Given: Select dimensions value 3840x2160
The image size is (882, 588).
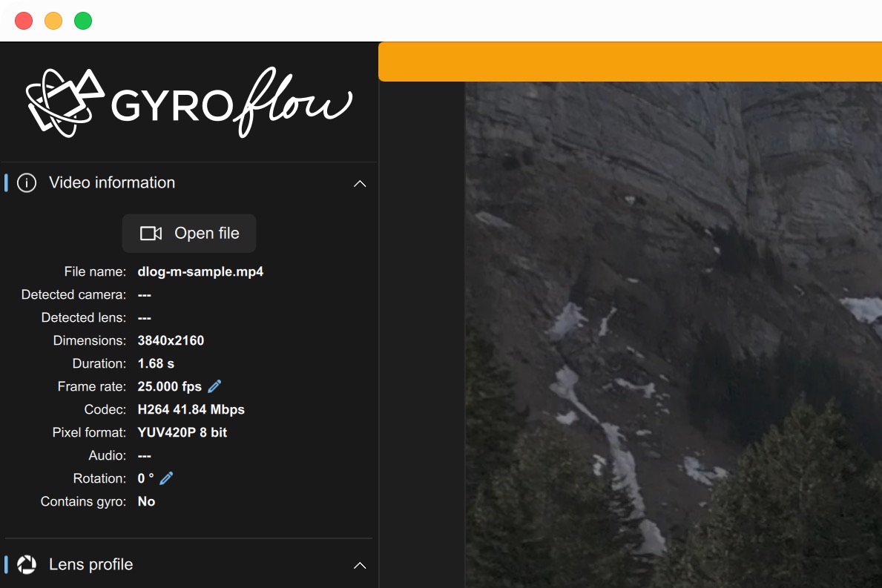Looking at the screenshot, I should tap(171, 340).
